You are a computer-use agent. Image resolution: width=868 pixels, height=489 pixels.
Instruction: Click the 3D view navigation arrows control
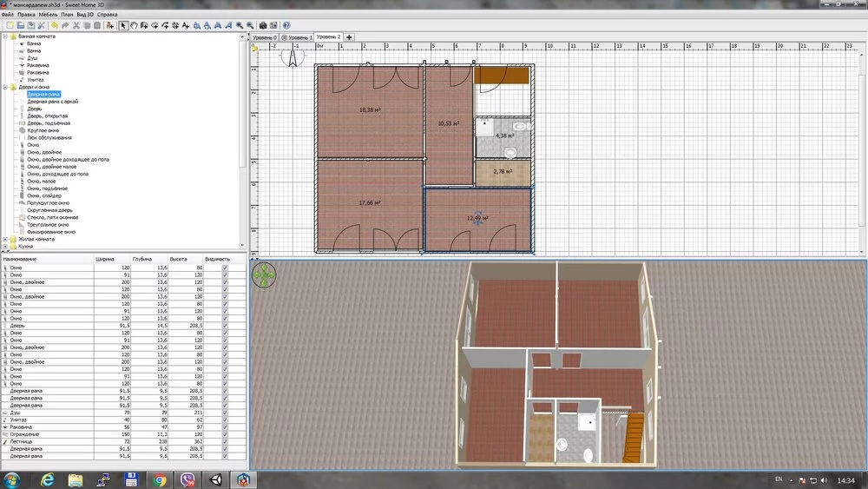[x=264, y=274]
